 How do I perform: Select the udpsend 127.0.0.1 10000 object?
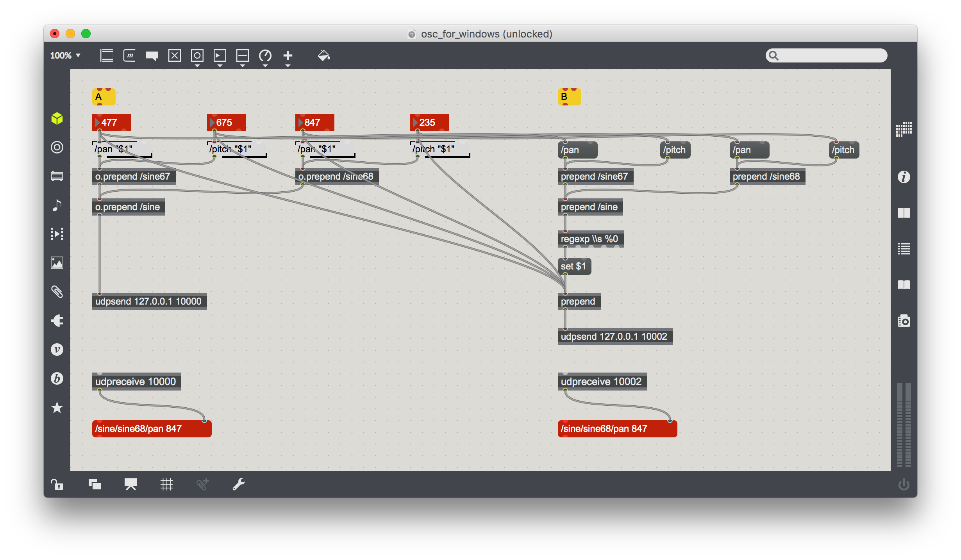(x=150, y=301)
